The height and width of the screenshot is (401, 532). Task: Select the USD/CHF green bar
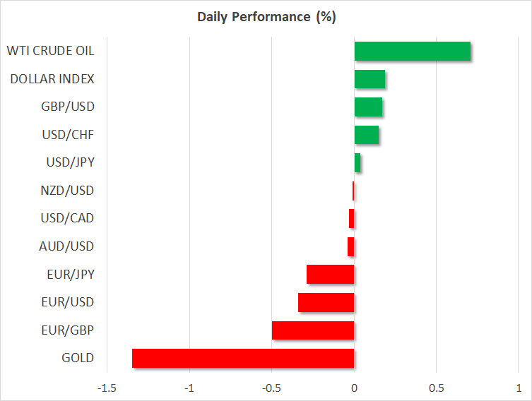tap(366, 135)
